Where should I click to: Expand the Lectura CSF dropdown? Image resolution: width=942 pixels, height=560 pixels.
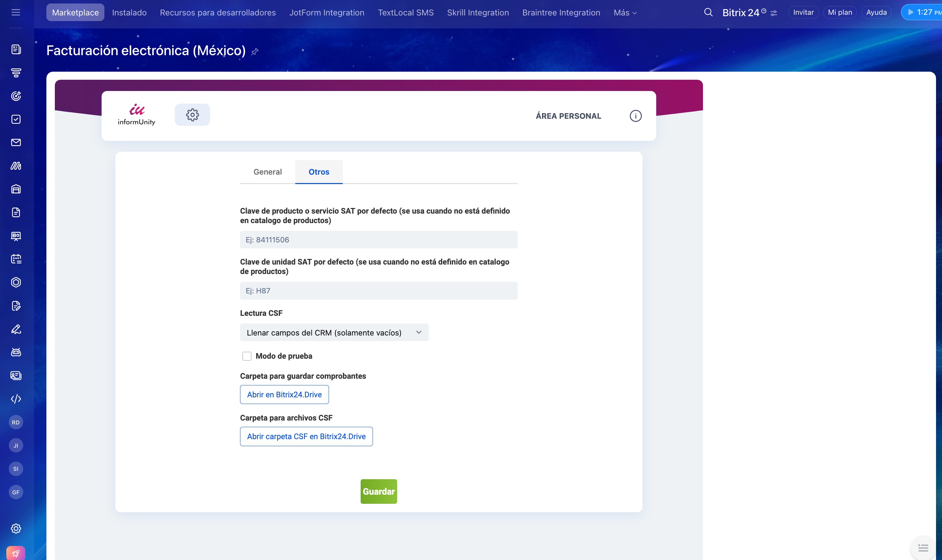click(x=334, y=332)
